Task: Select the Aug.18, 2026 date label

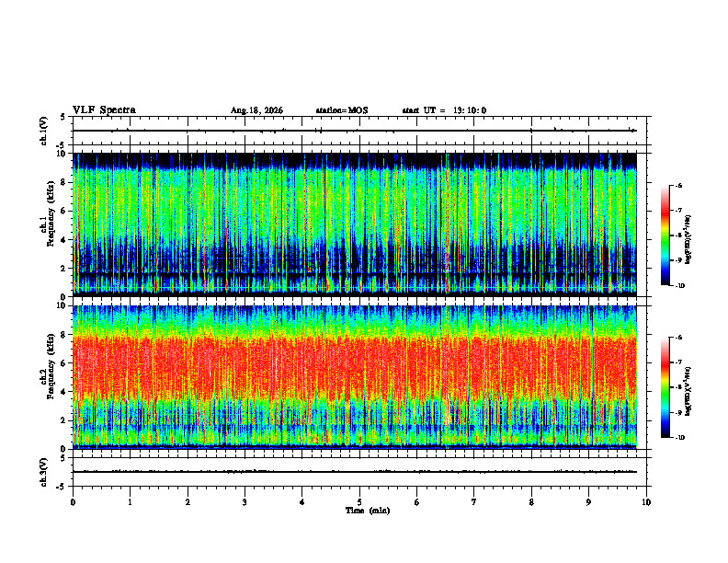Action: (256, 110)
